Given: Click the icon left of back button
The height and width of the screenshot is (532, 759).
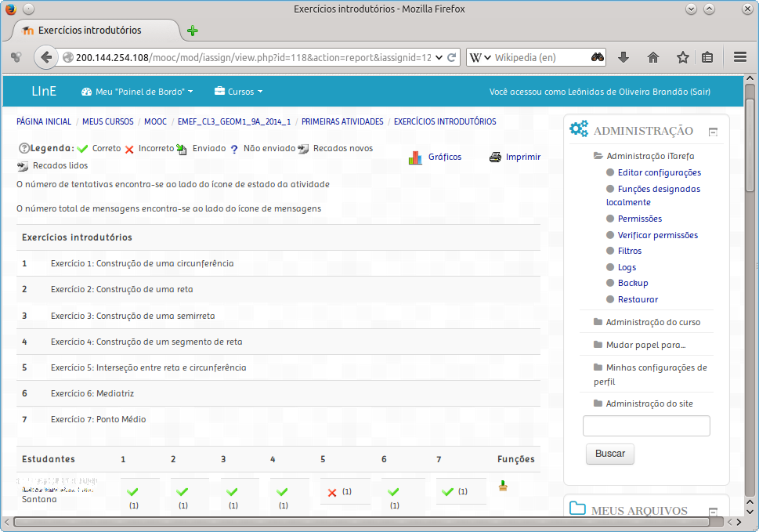Looking at the screenshot, I should (16, 57).
